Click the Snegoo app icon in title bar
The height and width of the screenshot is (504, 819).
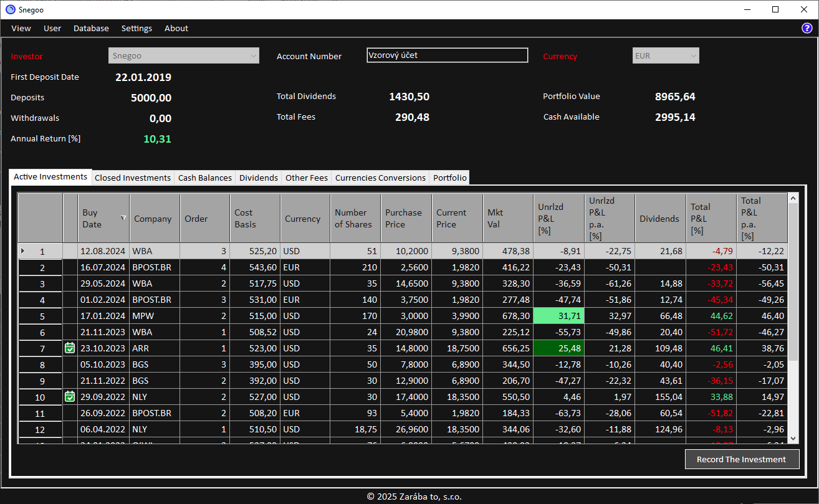pos(10,9)
